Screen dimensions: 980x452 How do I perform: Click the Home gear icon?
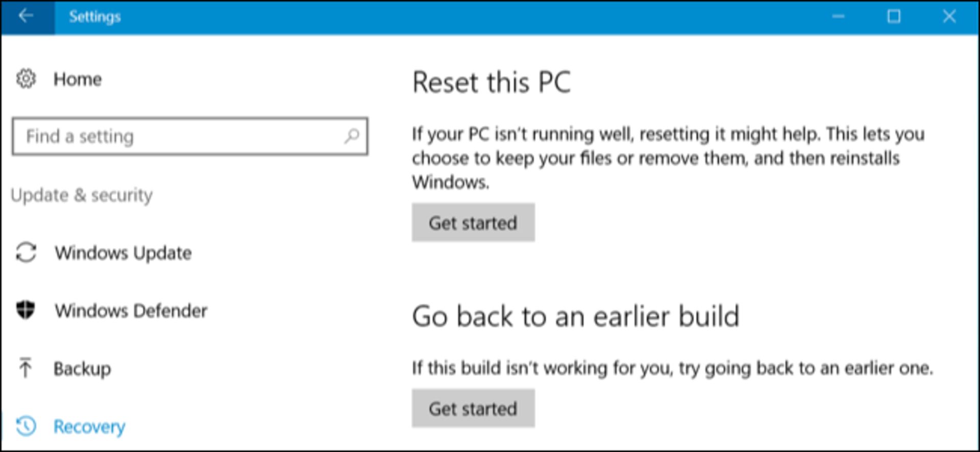(26, 79)
